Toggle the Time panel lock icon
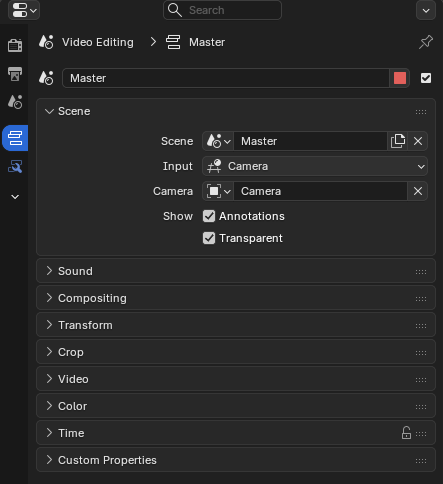Image resolution: width=443 pixels, height=484 pixels. [x=406, y=433]
